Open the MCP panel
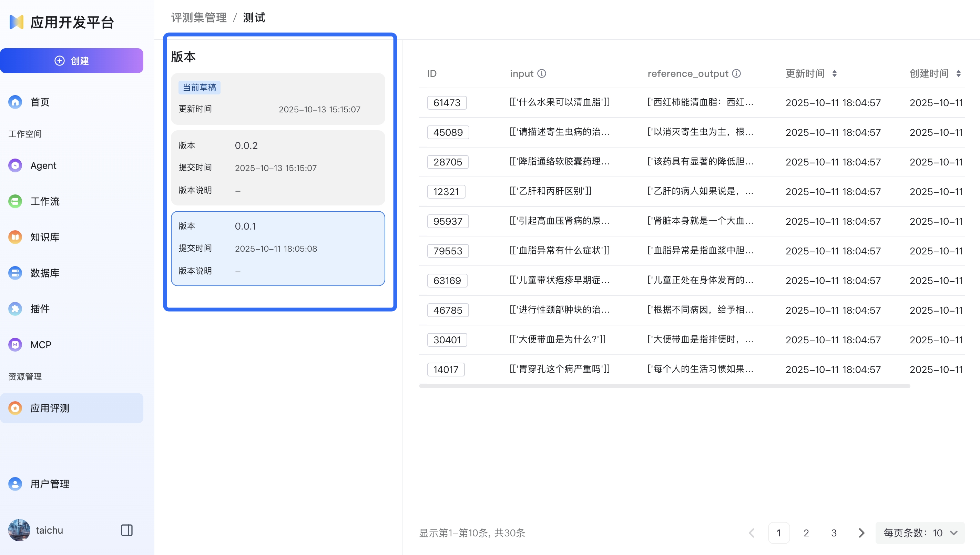This screenshot has height=555, width=980. (40, 345)
